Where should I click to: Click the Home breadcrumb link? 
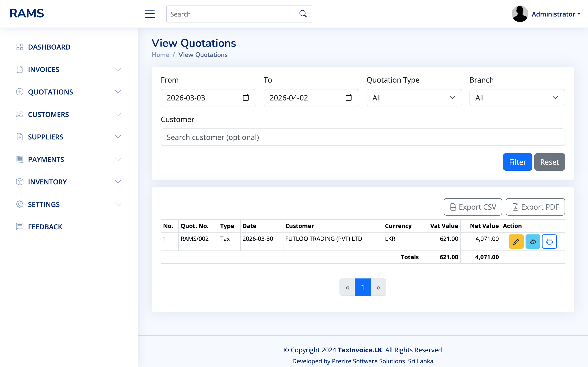(160, 55)
